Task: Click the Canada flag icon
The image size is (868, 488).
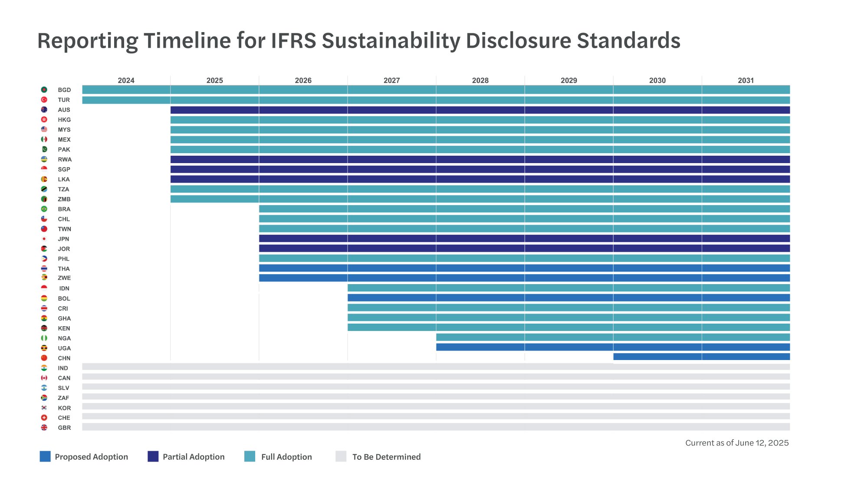Action: coord(43,378)
